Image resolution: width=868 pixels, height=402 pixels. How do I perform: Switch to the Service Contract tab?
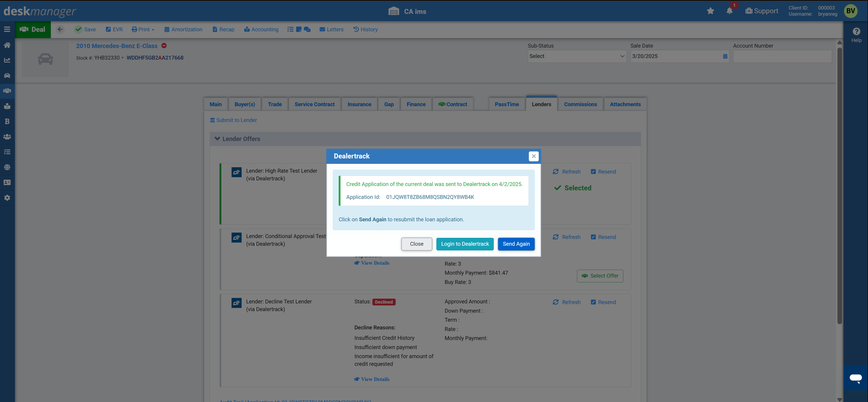click(x=314, y=104)
